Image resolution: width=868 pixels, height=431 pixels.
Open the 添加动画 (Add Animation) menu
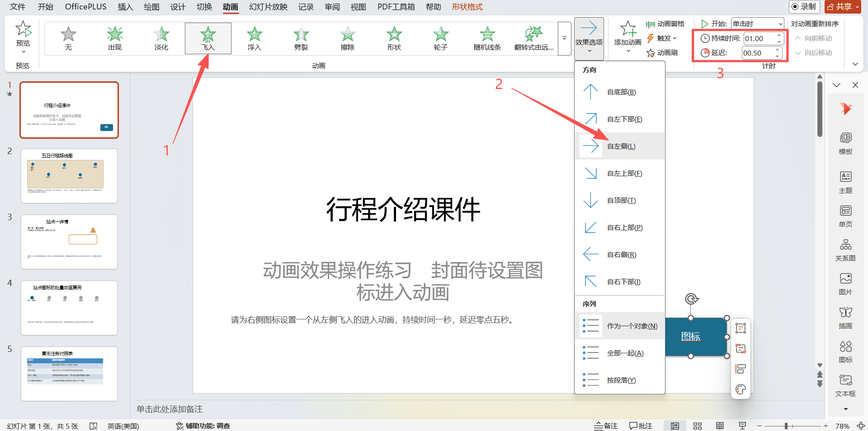tap(628, 37)
